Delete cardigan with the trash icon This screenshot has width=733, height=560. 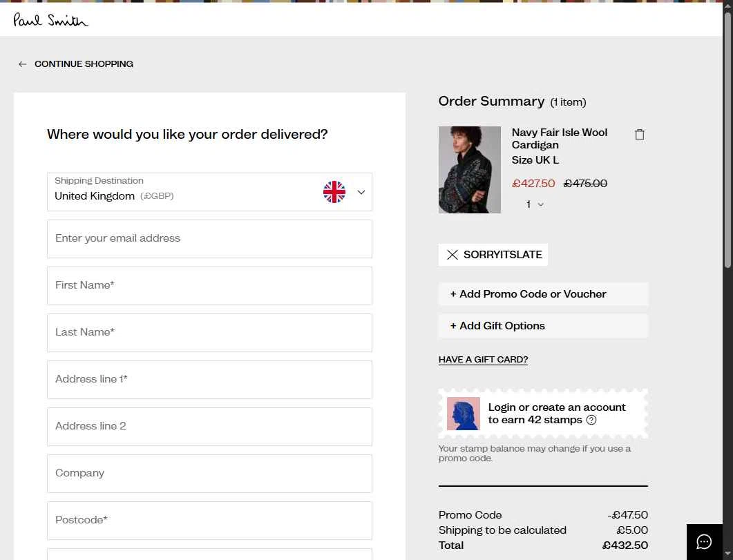(x=640, y=135)
